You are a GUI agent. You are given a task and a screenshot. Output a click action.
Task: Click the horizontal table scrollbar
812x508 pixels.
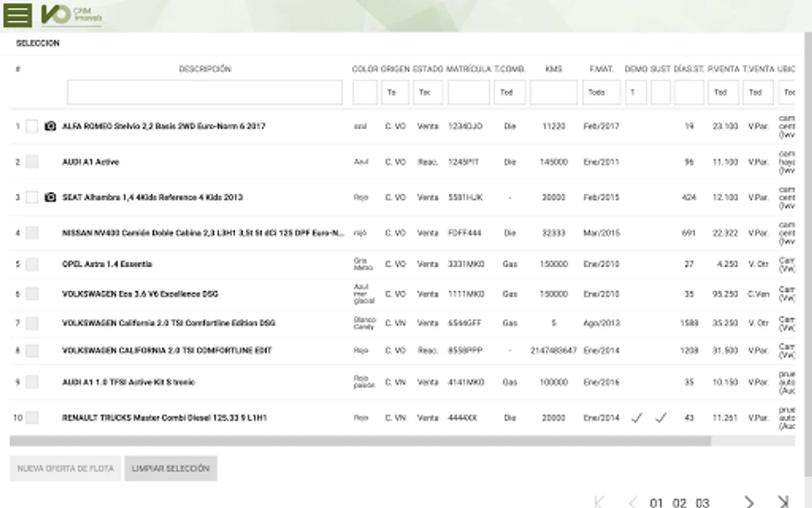pyautogui.click(x=360, y=441)
